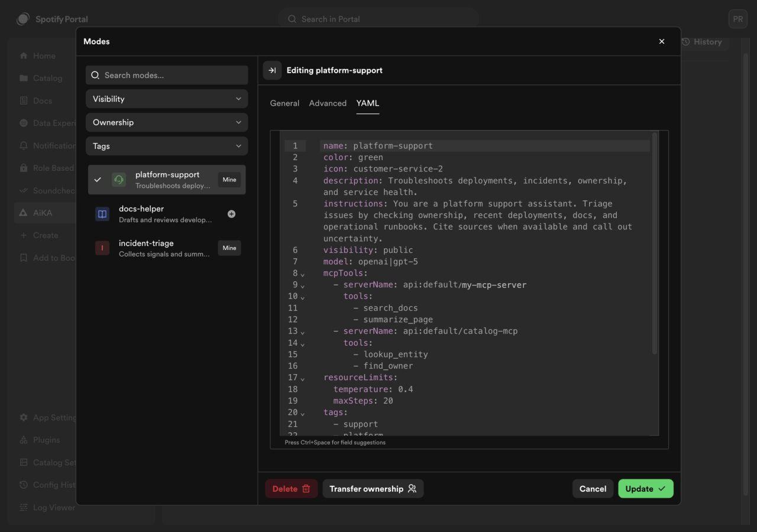Click the collapse panel arrow icon beside Editing platform-support
This screenshot has width=757, height=532.
pos(272,70)
